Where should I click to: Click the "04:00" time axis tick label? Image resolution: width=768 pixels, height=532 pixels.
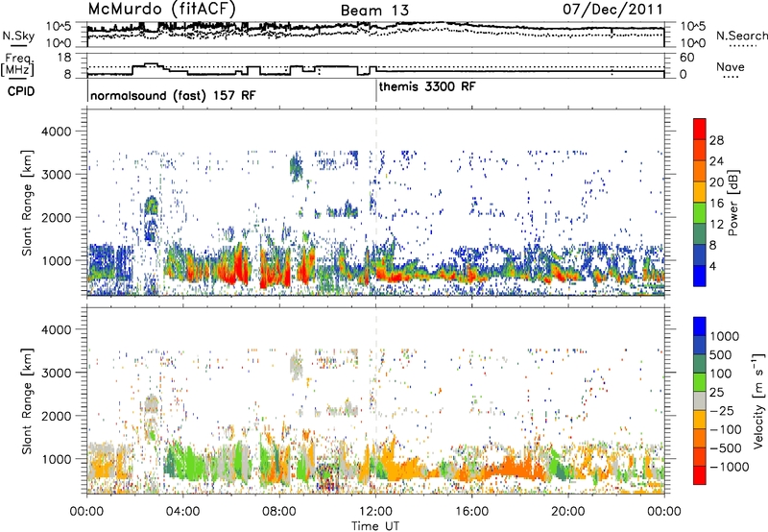pos(182,512)
